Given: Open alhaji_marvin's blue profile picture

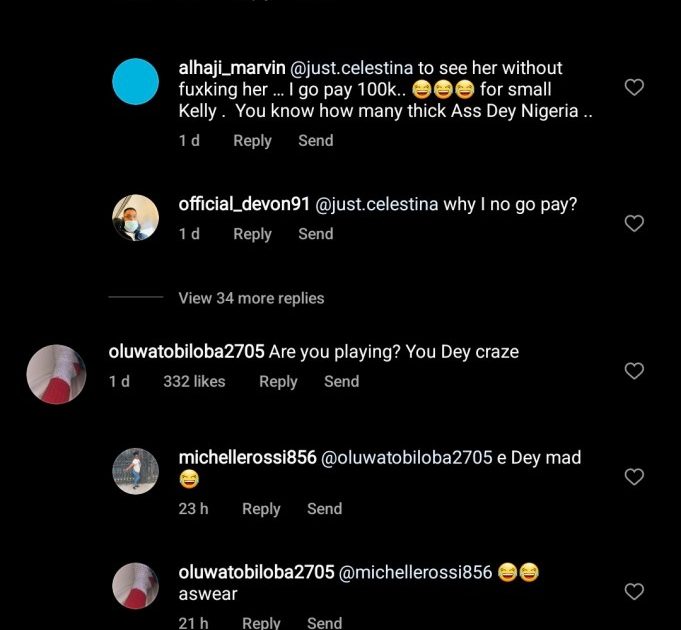Looking at the screenshot, I should pyautogui.click(x=135, y=81).
